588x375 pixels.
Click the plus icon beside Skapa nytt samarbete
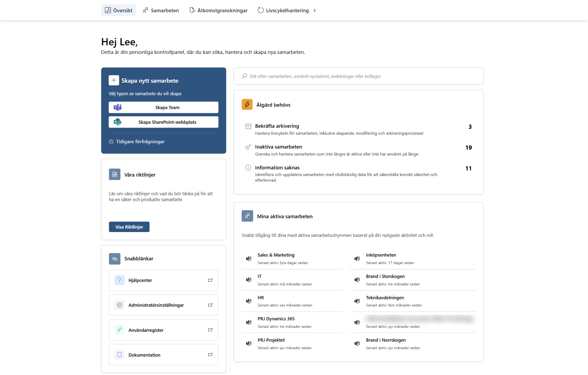pyautogui.click(x=114, y=80)
